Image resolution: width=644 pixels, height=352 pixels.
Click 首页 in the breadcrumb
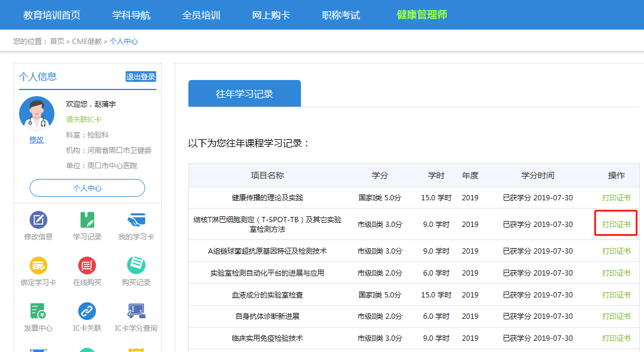tap(57, 41)
